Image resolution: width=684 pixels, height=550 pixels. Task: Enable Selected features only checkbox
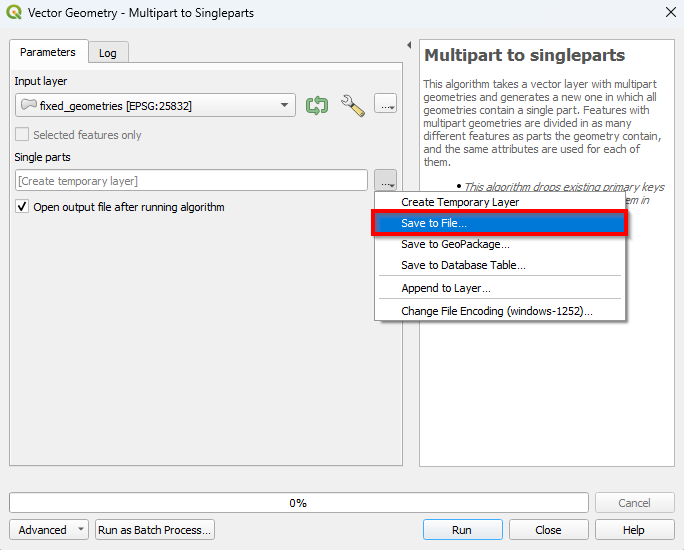[x=23, y=135]
